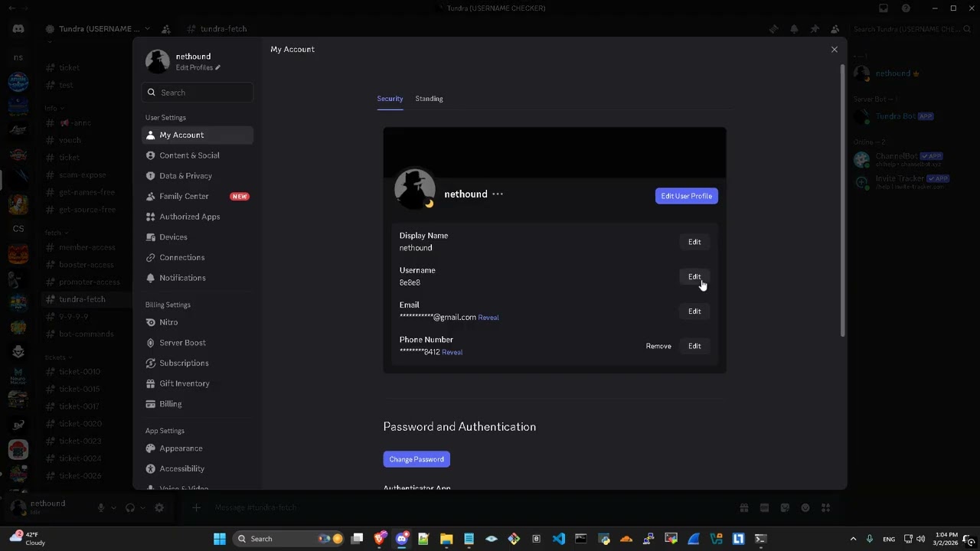Close the settings dialog with X
The height and width of the screenshot is (551, 980).
pyautogui.click(x=835, y=49)
